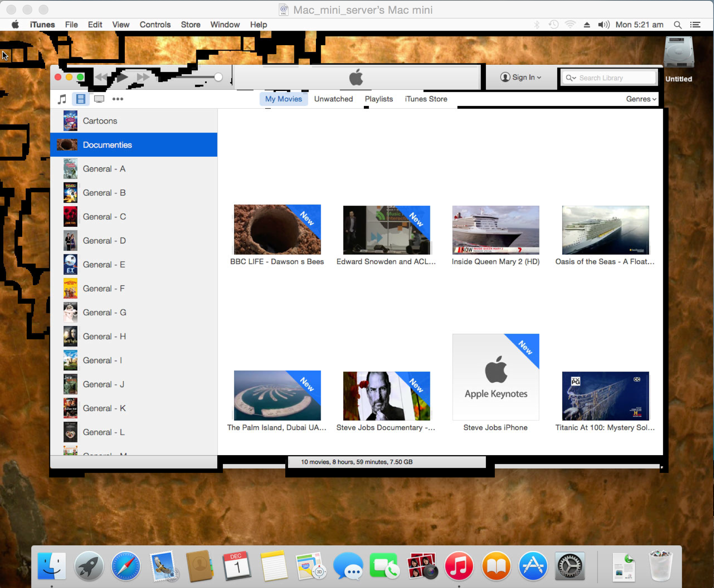Image resolution: width=714 pixels, height=588 pixels.
Task: Open Messages in the Dock
Action: pyautogui.click(x=348, y=567)
